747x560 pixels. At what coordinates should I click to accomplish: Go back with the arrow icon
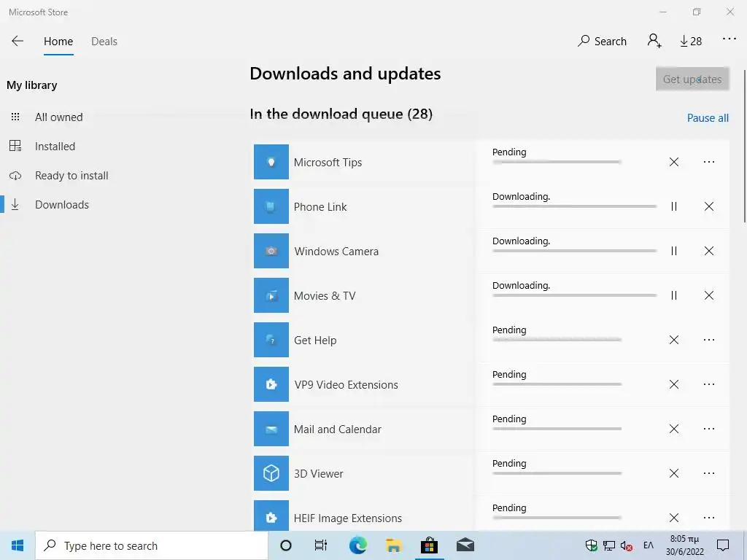pyautogui.click(x=18, y=41)
